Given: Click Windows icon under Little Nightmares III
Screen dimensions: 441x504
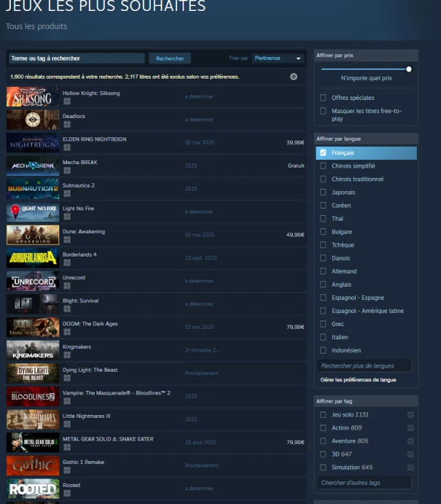Looking at the screenshot, I should click(x=67, y=424).
